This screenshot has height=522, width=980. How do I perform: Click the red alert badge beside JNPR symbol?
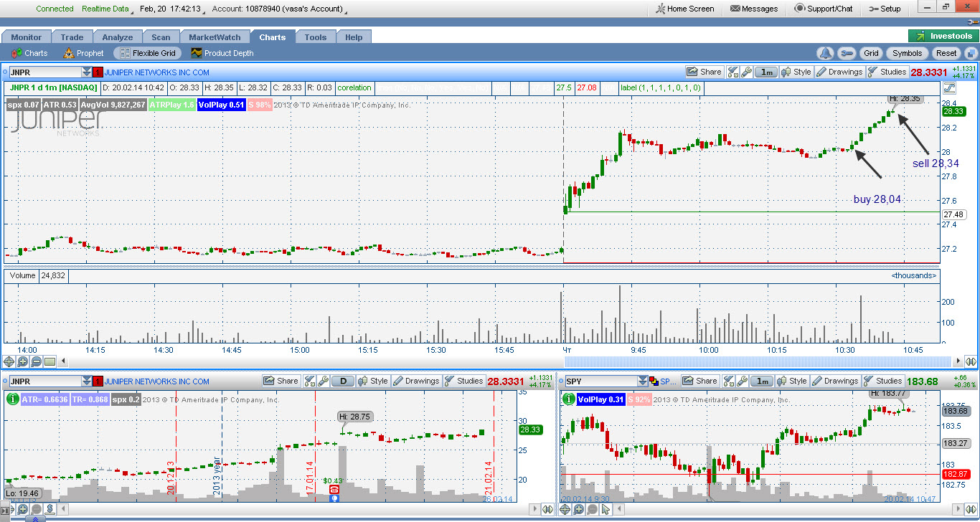coord(98,72)
